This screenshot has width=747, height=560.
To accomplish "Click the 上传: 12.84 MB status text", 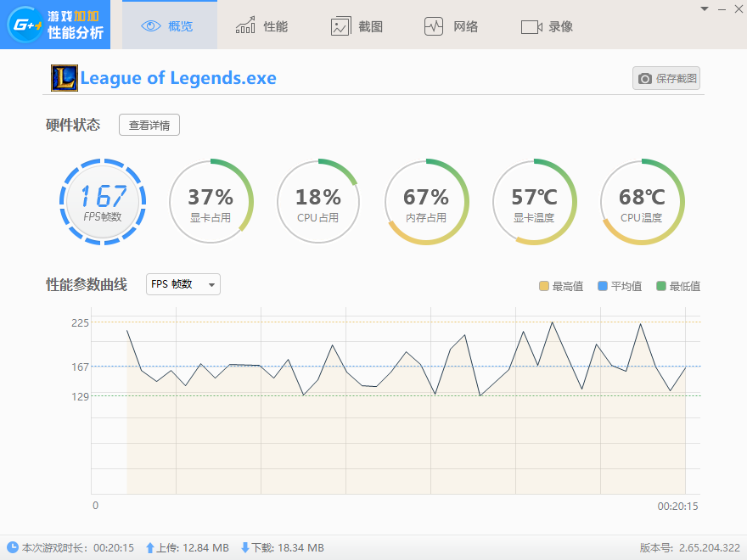I will tap(193, 547).
